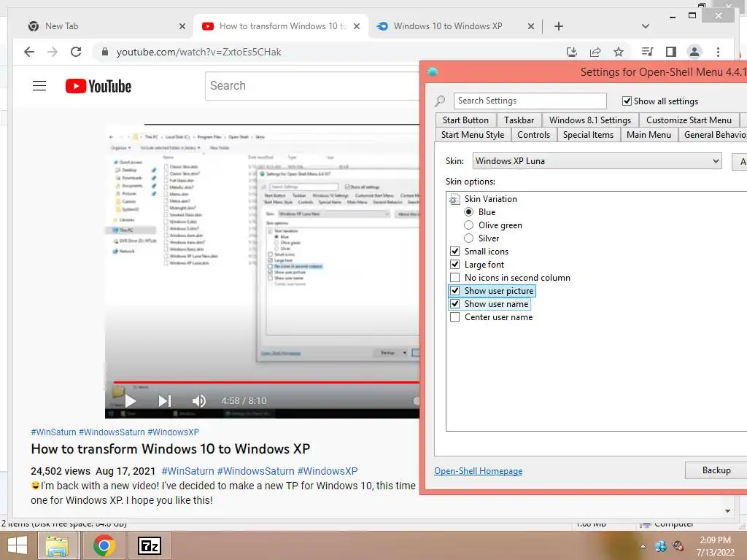Uncheck Large font option
This screenshot has width=747, height=560.
coord(455,264)
